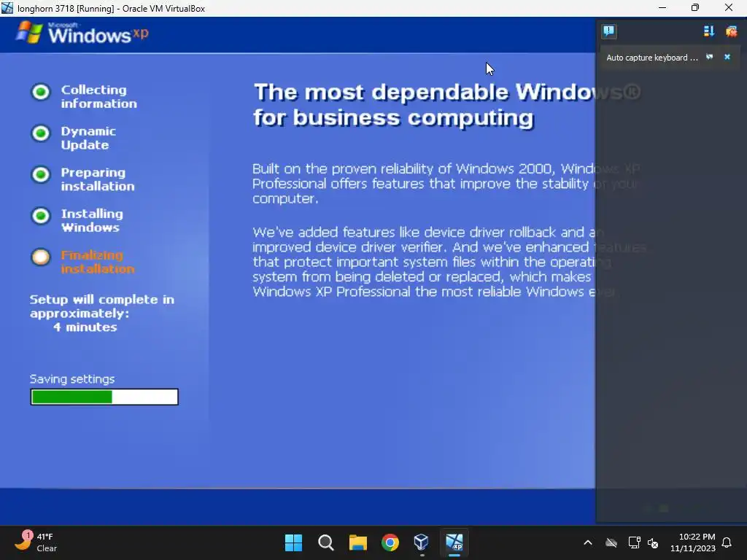Screen dimensions: 747x560
Task: Click the '4 minutes' remaining time text
Action: pos(85,327)
